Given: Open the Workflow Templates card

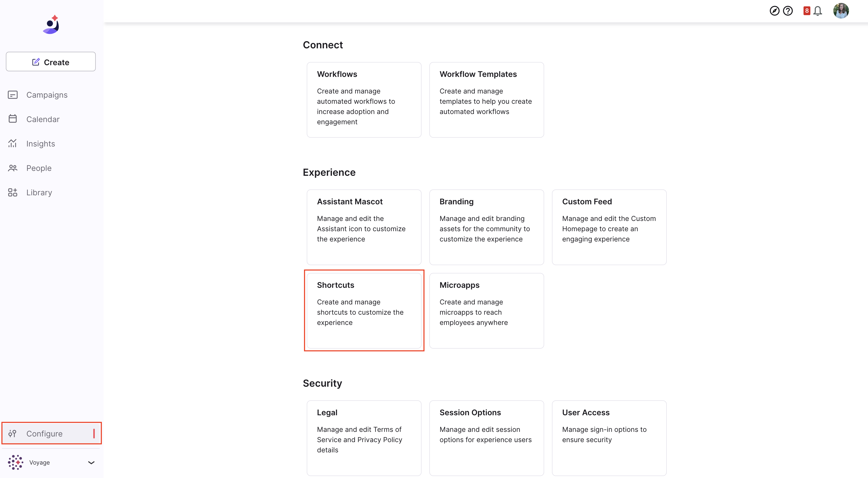Looking at the screenshot, I should click(x=487, y=100).
